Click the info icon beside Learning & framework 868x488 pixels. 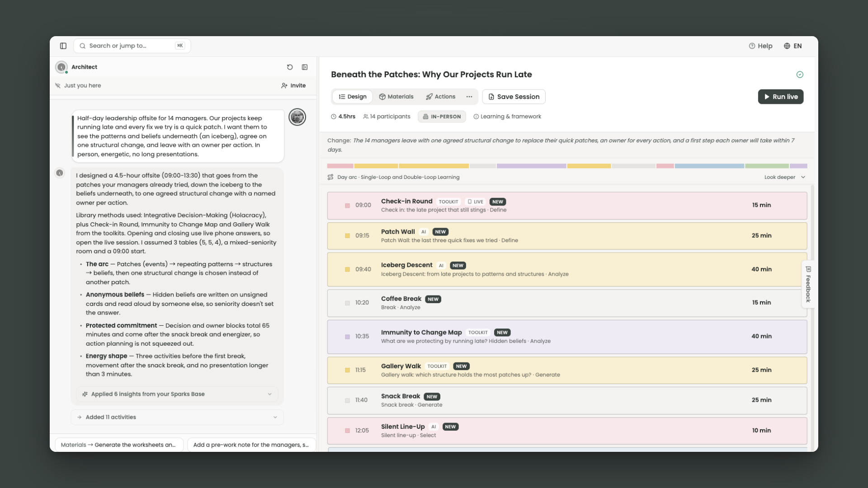(x=476, y=117)
